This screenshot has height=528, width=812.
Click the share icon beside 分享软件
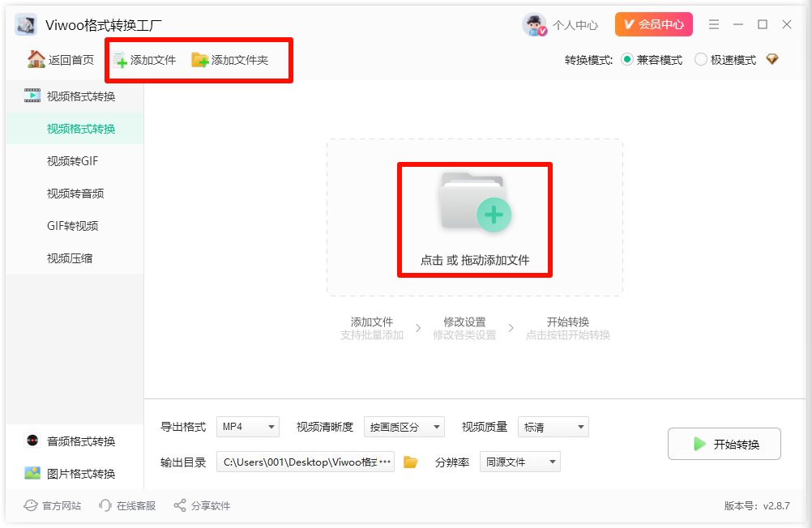tap(180, 505)
